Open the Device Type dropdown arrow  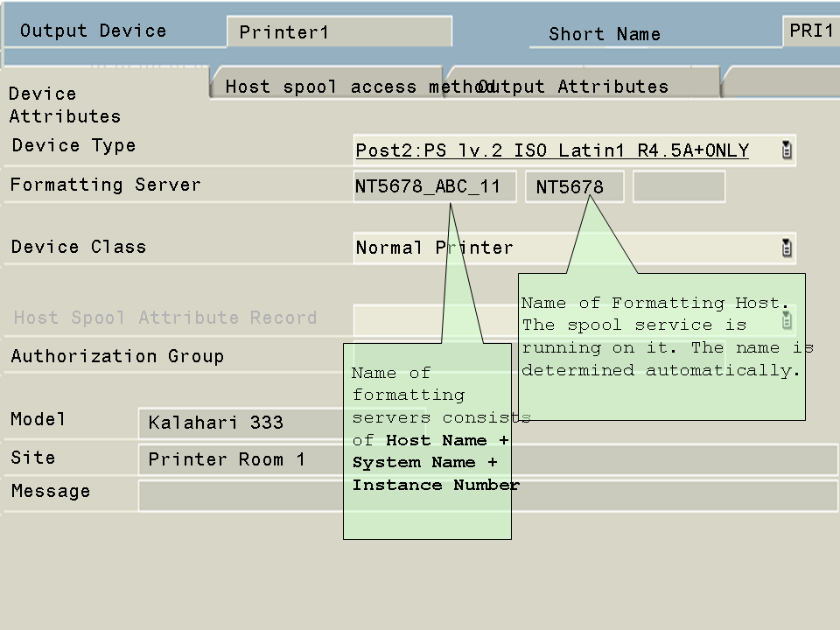(786, 150)
